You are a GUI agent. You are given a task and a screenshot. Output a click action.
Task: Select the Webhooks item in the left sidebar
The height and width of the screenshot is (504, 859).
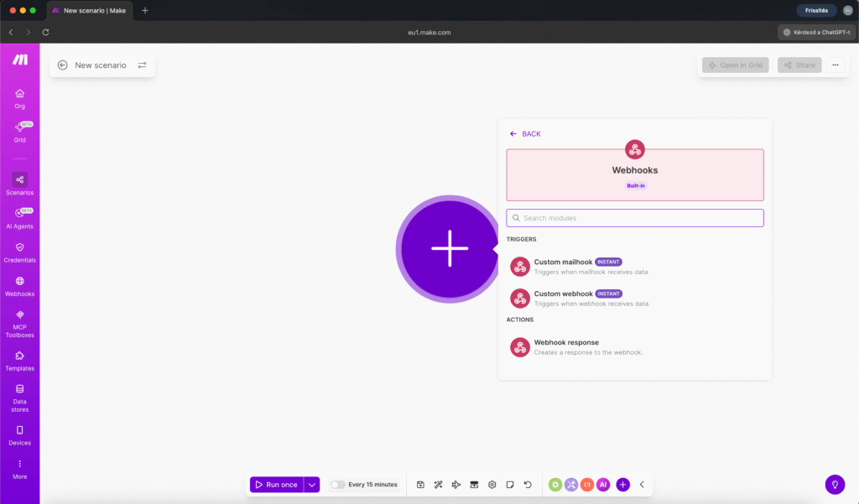[x=18, y=285]
